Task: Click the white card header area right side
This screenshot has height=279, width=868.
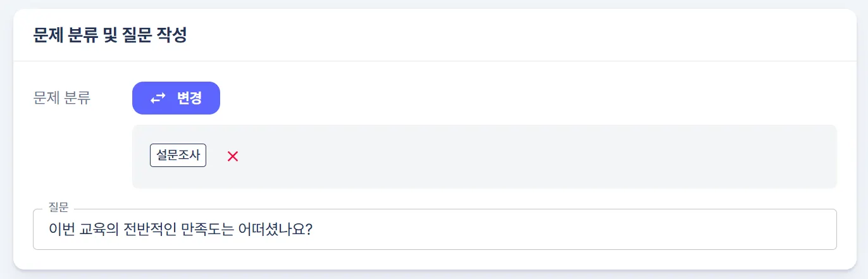Action: coord(633,35)
